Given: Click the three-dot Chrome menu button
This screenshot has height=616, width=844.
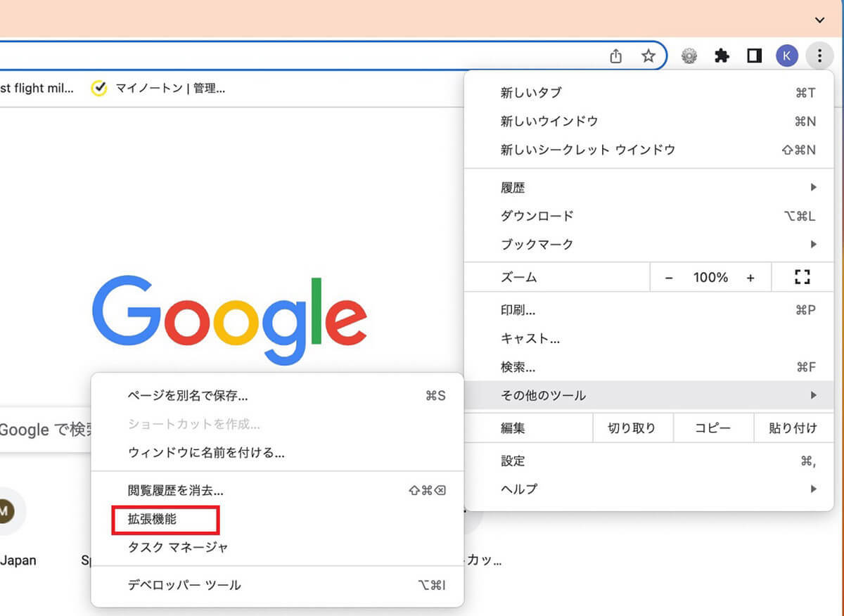Looking at the screenshot, I should (819, 56).
